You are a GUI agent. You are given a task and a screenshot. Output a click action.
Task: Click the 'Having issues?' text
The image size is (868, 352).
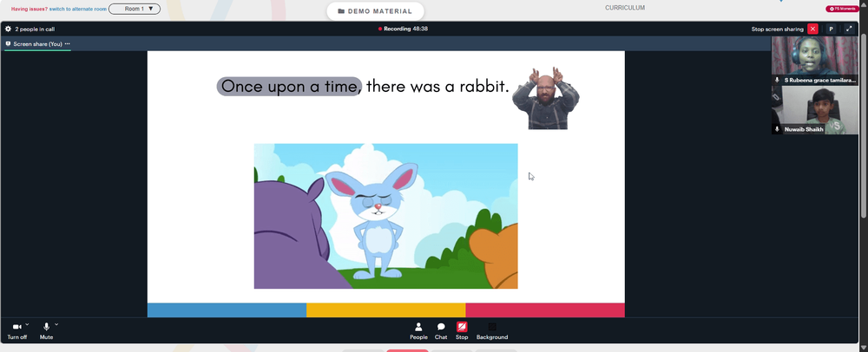[30, 9]
